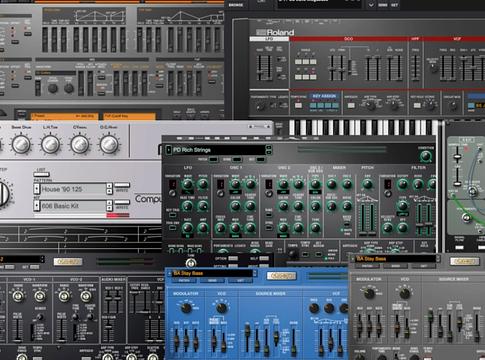Click the MODULATOR knob on the blue synth
The image size is (485, 360).
pos(186,307)
